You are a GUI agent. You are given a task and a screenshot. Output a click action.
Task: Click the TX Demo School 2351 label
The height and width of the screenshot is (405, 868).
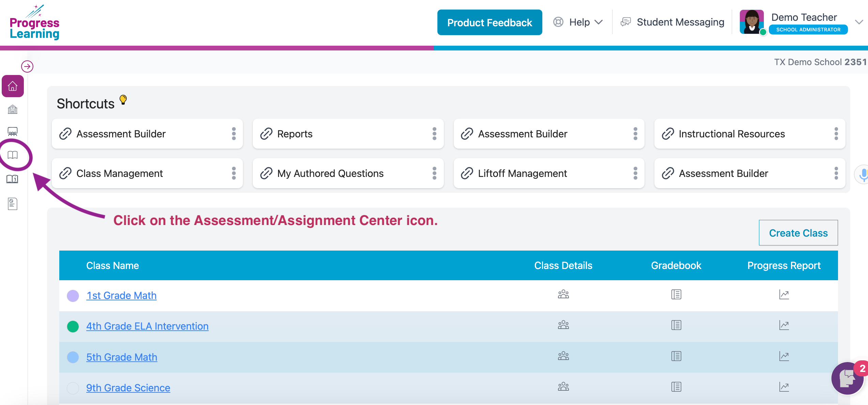pyautogui.click(x=820, y=62)
